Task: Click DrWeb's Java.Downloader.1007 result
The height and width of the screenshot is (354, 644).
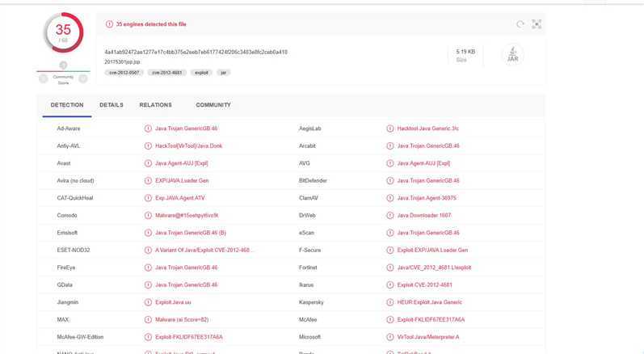Action: pyautogui.click(x=424, y=215)
